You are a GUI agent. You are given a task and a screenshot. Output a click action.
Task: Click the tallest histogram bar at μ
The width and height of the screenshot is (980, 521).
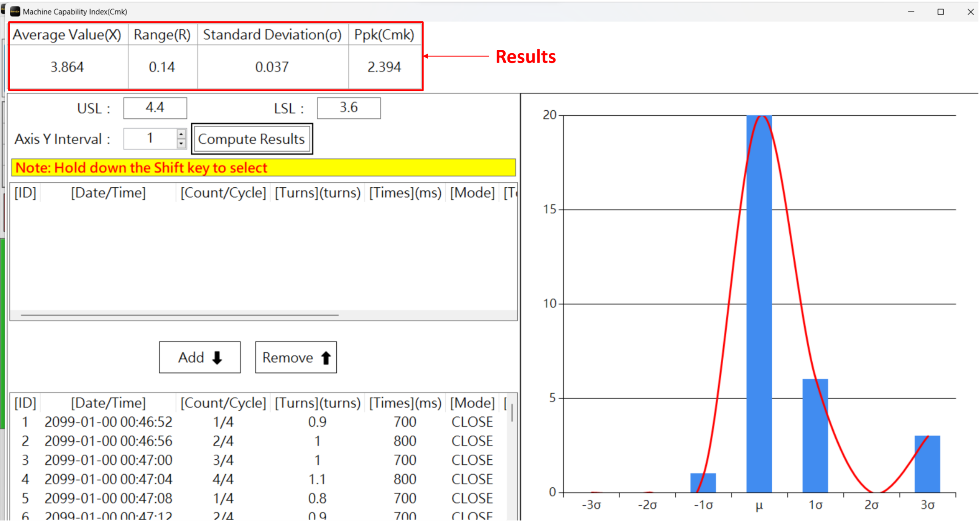click(x=759, y=303)
